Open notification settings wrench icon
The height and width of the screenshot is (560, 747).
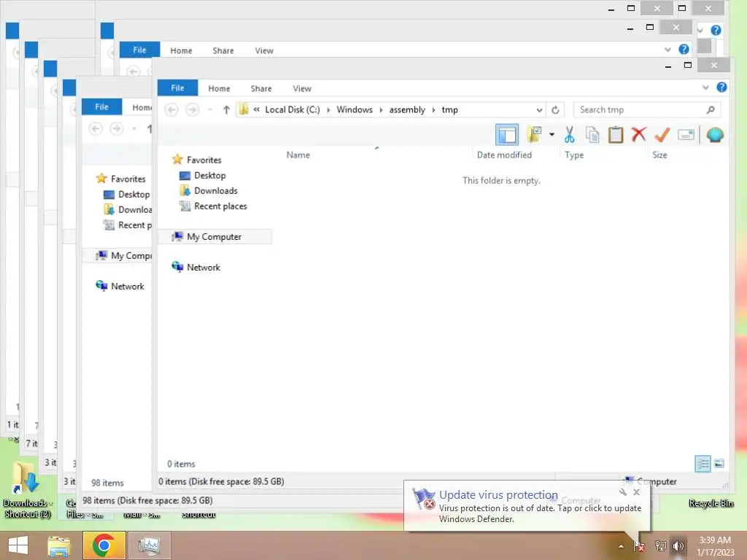click(623, 492)
